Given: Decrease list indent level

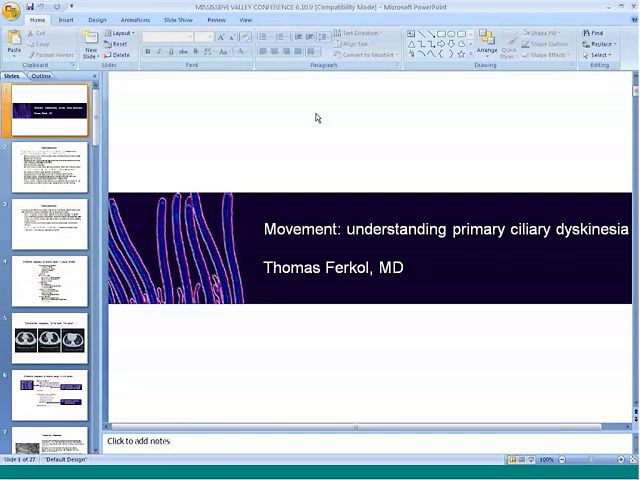Looking at the screenshot, I should click(298, 38).
